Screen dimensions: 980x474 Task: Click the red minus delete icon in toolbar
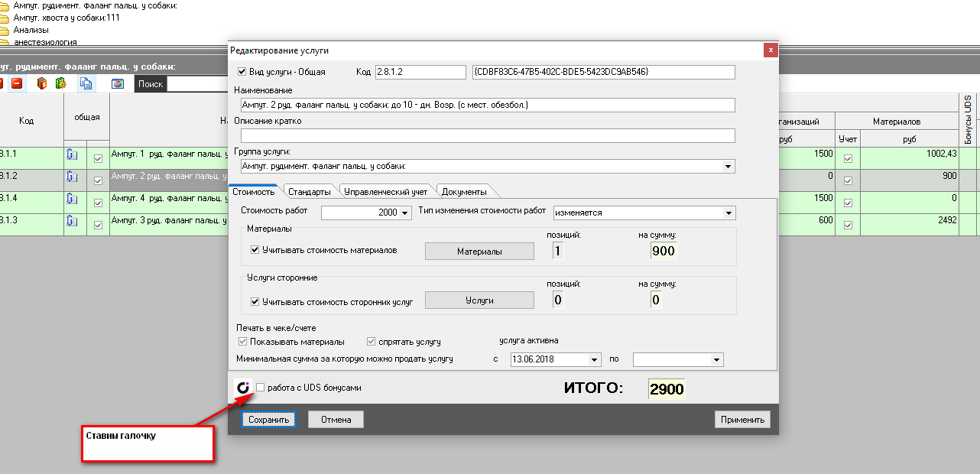17,83
